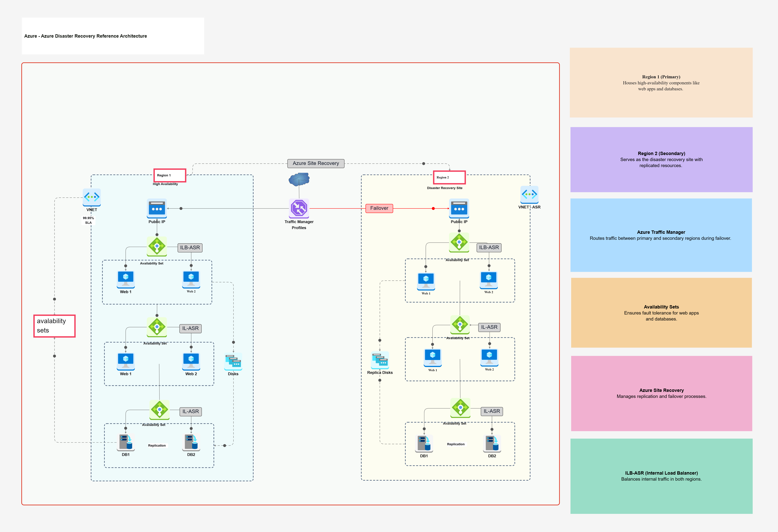Click the Region 1 label box

pos(170,175)
